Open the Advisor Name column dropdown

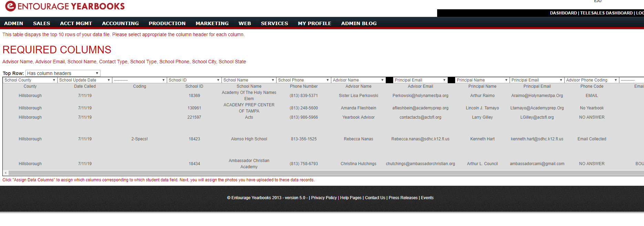tap(358, 80)
